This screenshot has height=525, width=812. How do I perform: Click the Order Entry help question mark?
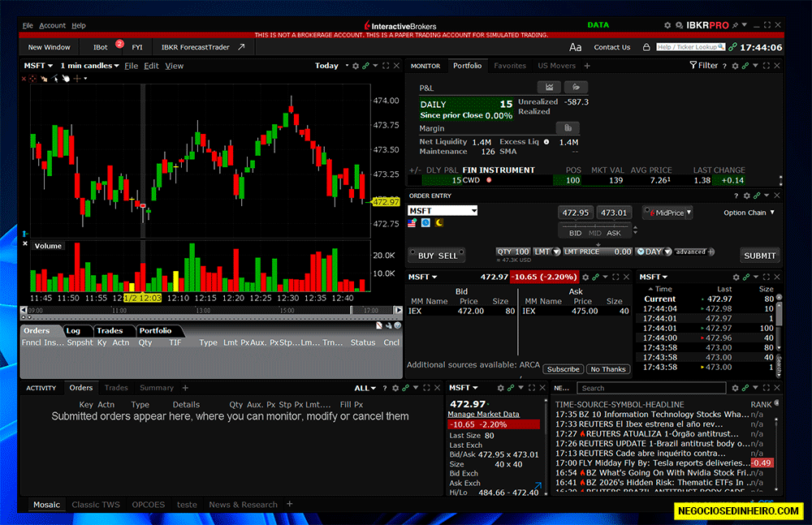tap(736, 196)
